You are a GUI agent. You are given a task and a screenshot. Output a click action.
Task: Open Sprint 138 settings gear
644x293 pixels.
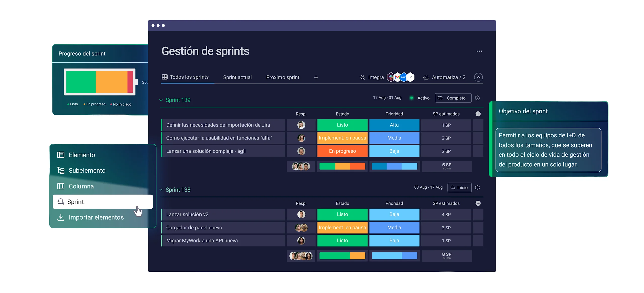(477, 188)
